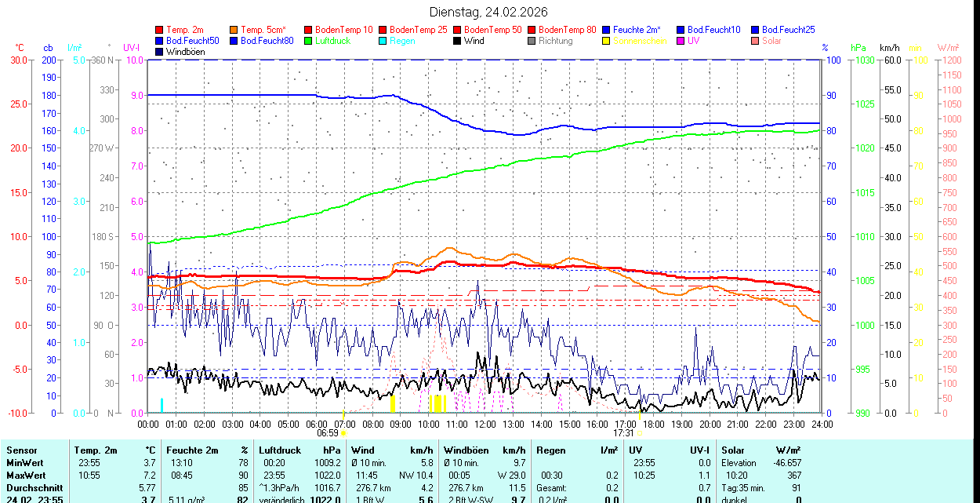This screenshot has width=980, height=503.
Task: Click the elevation value '-46.657'
Action: (786, 463)
